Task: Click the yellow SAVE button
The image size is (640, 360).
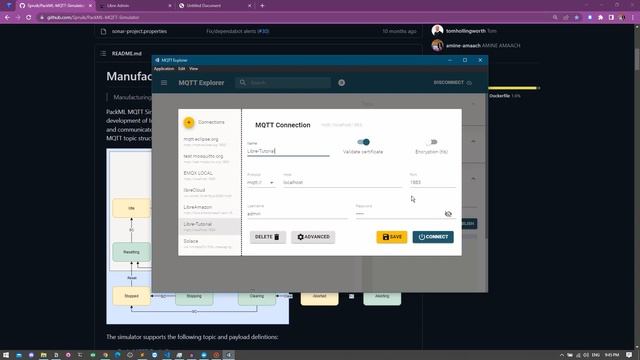Action: [392, 237]
